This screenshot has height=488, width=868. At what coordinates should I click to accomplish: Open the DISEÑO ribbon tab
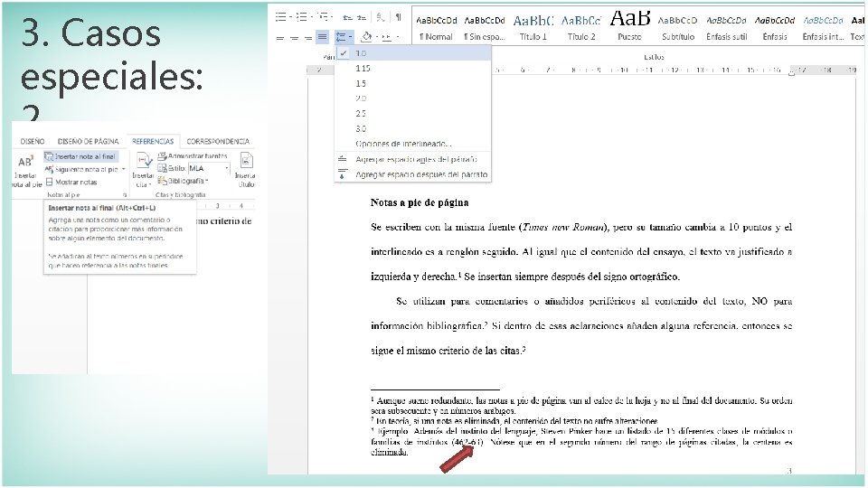coord(33,141)
